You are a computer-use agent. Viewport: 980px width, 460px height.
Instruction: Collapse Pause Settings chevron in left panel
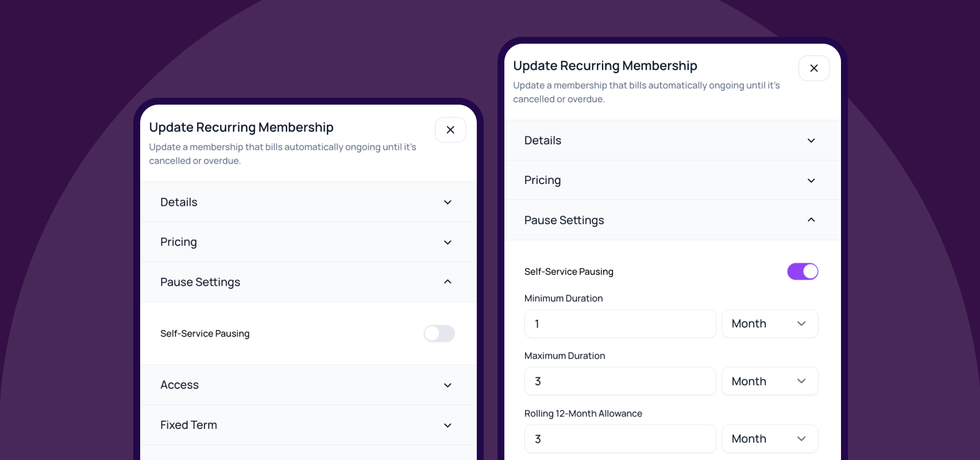tap(447, 282)
